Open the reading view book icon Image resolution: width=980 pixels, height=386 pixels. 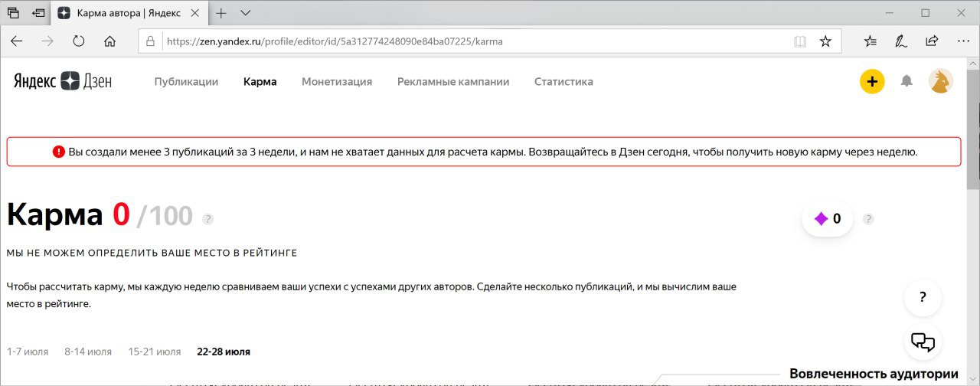pyautogui.click(x=800, y=41)
